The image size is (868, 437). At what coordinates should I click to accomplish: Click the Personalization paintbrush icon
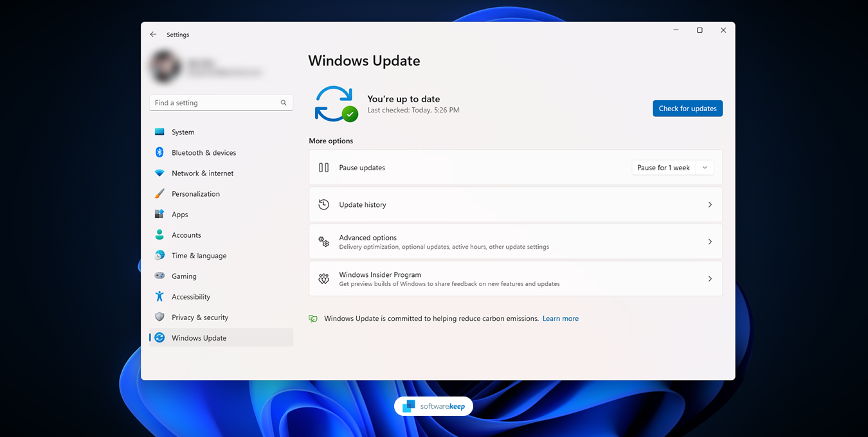(x=159, y=193)
